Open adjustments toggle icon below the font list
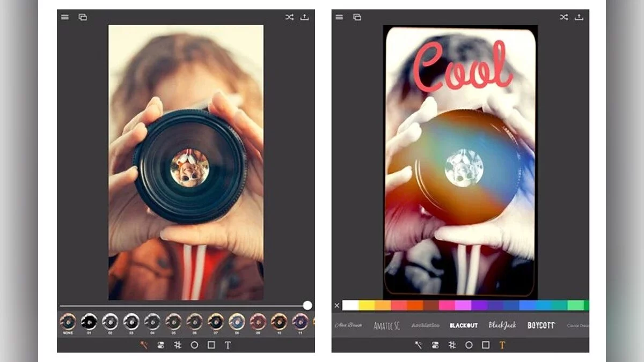Viewport: 644px width, 362px height. pyautogui.click(x=435, y=345)
